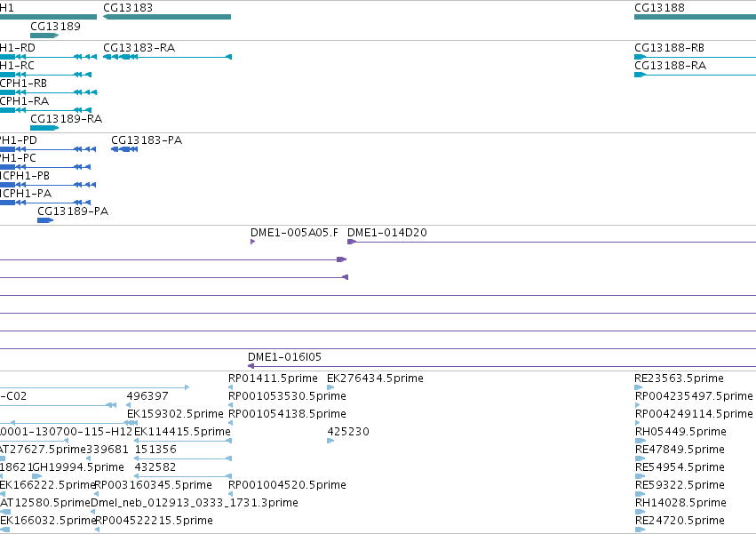Image resolution: width=756 pixels, height=534 pixels.
Task: Select the RP004522215.5prime EST
Action: pos(97,530)
